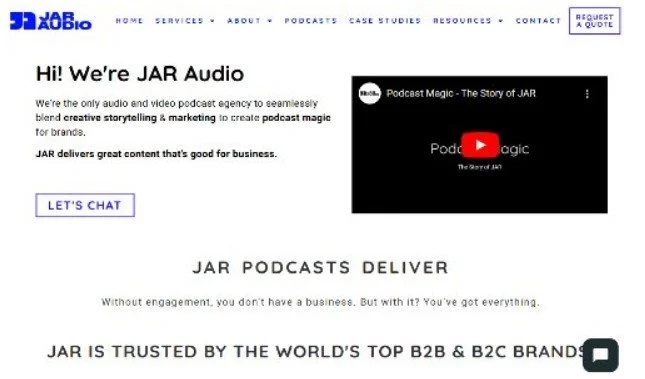
Task: Navigate to the Podcasts page
Action: point(311,21)
